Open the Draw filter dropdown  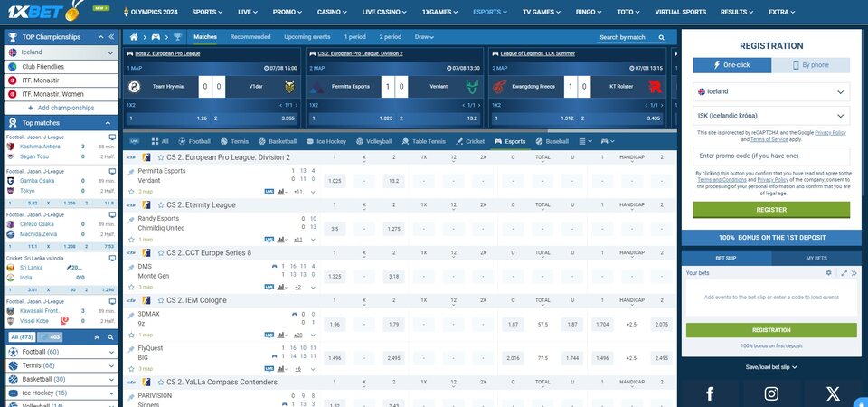(x=424, y=37)
